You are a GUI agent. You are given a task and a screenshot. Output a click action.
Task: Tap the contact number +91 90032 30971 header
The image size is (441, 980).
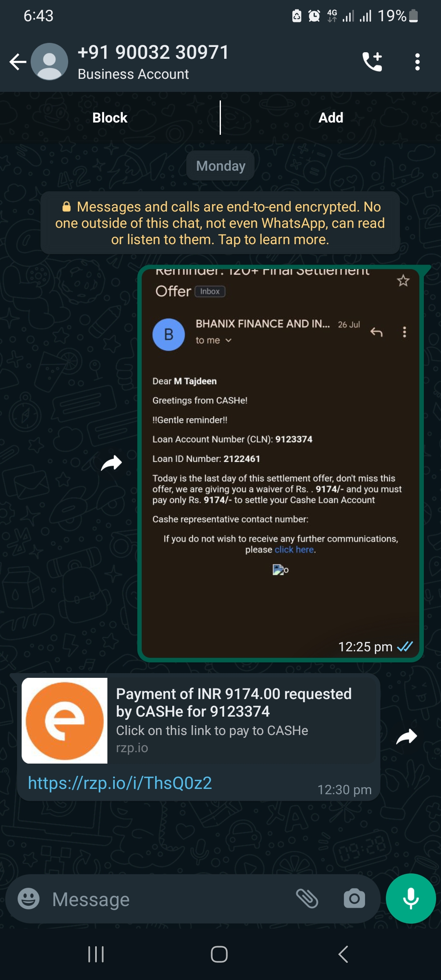pyautogui.click(x=154, y=53)
